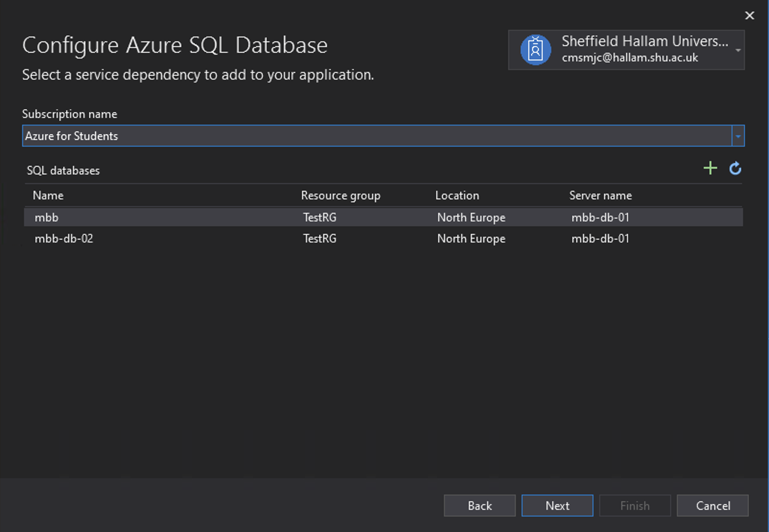Click the Resource group column header

[x=340, y=195]
